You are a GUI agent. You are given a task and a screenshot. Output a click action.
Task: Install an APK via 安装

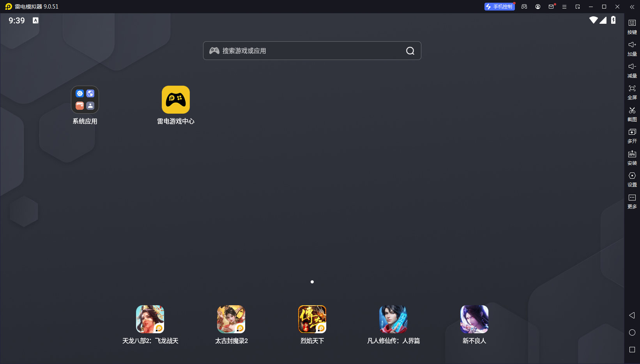(632, 158)
